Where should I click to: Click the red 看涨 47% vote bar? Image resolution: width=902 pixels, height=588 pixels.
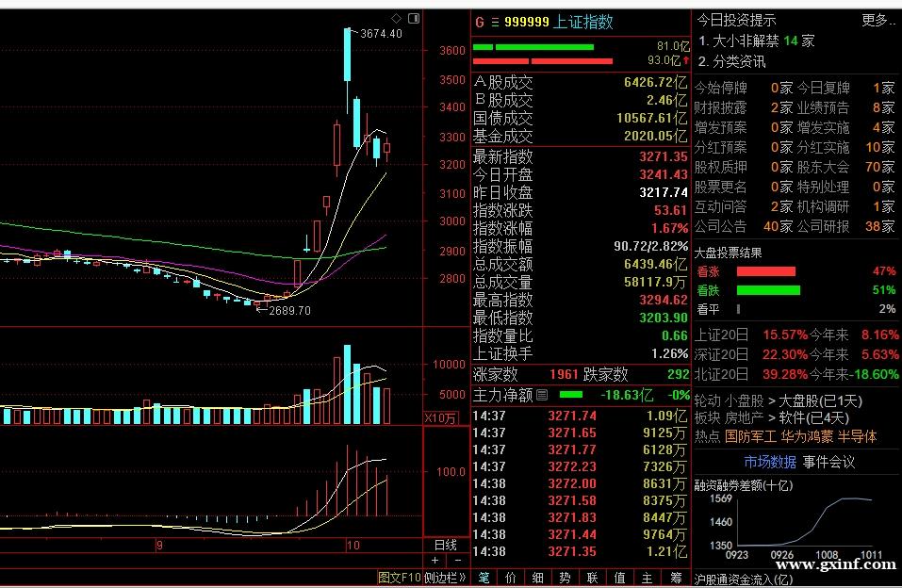click(765, 271)
